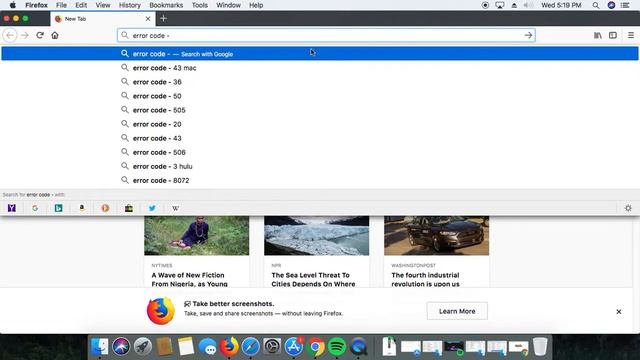Open System Preferences from the dock
This screenshot has height=360, width=640.
(x=272, y=347)
